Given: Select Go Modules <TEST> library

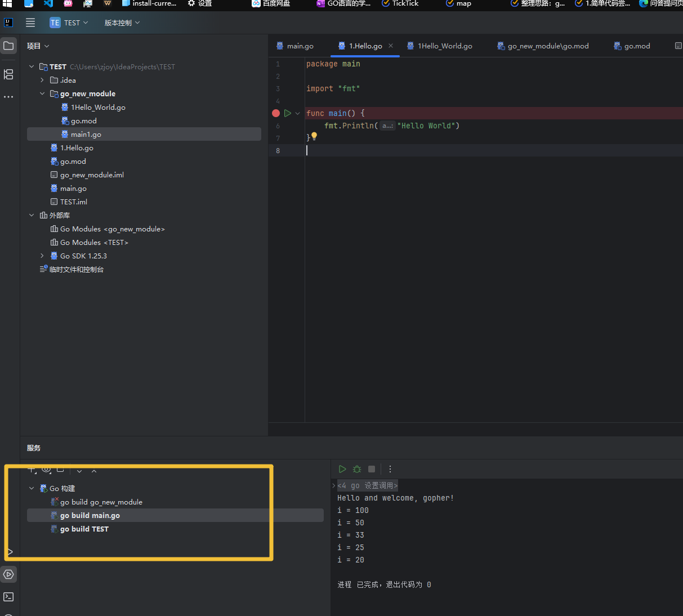Looking at the screenshot, I should pyautogui.click(x=89, y=242).
